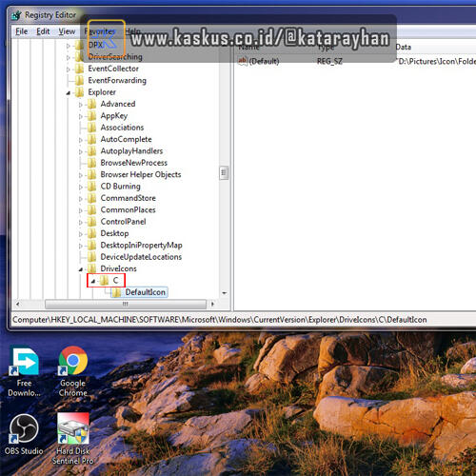Click the CommonPlaces folder icon
This screenshot has height=476, width=476.
pos(91,209)
